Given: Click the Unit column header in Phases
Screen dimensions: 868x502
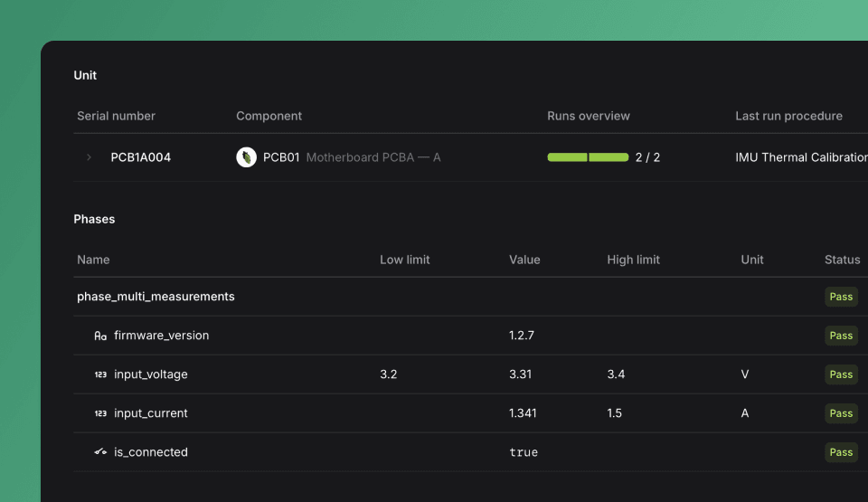Looking at the screenshot, I should click(752, 260).
